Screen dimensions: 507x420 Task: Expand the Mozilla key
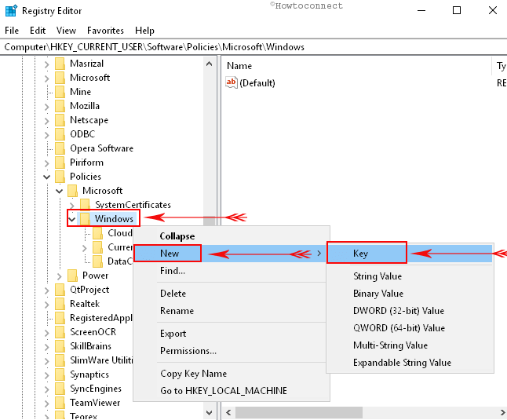point(47,107)
